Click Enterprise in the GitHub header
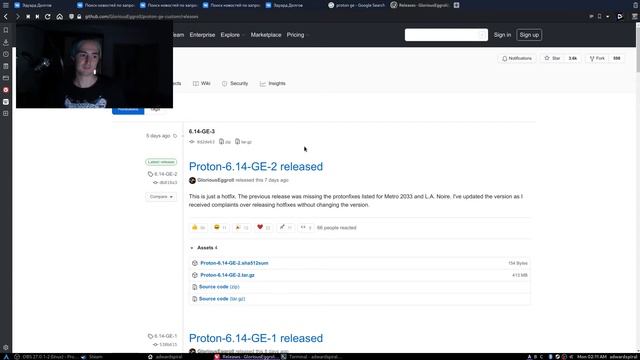This screenshot has width=640, height=360. (202, 35)
